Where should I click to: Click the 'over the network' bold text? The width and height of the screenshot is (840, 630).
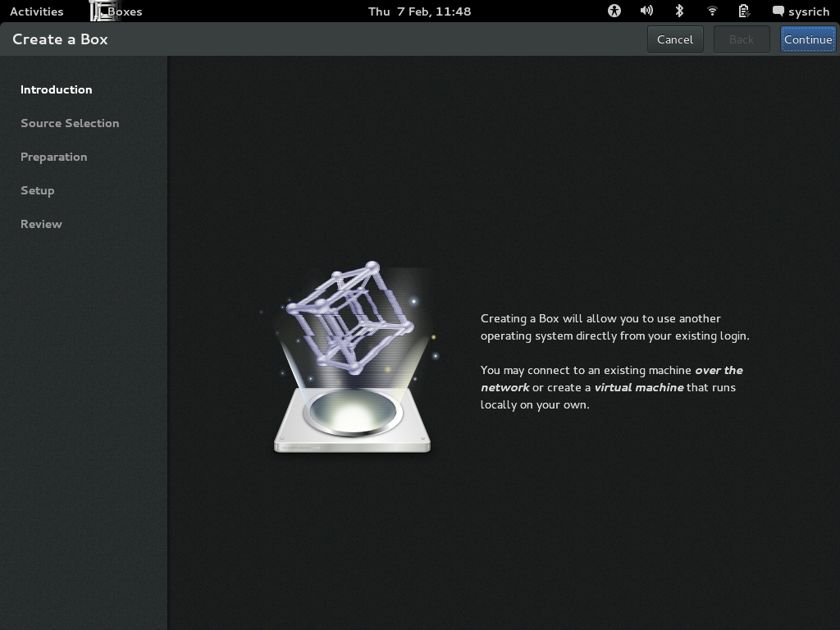(x=612, y=379)
